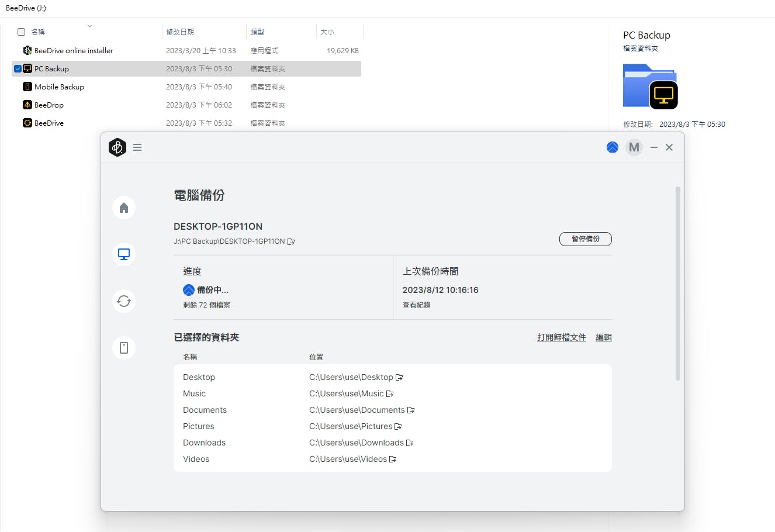
Task: Click the BeeDrop folder icon
Action: (x=27, y=105)
